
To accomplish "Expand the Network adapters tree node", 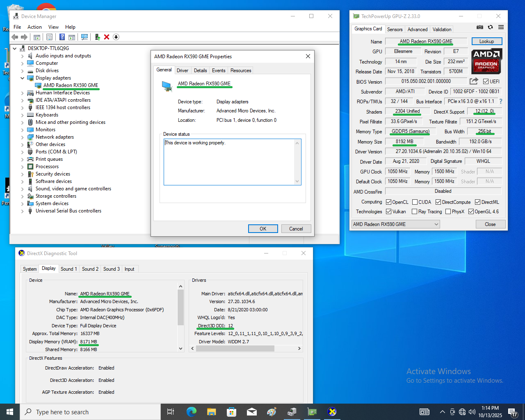I will (22, 137).
